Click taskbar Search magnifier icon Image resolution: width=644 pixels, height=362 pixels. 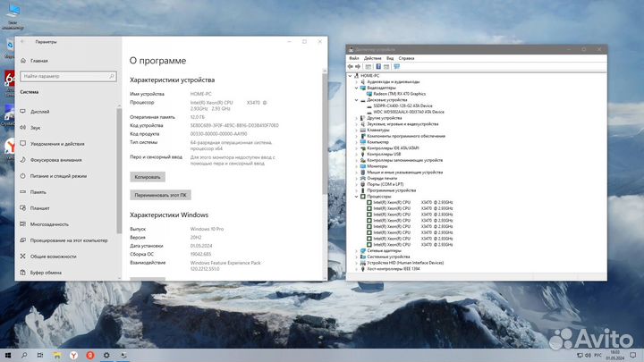click(x=24, y=356)
